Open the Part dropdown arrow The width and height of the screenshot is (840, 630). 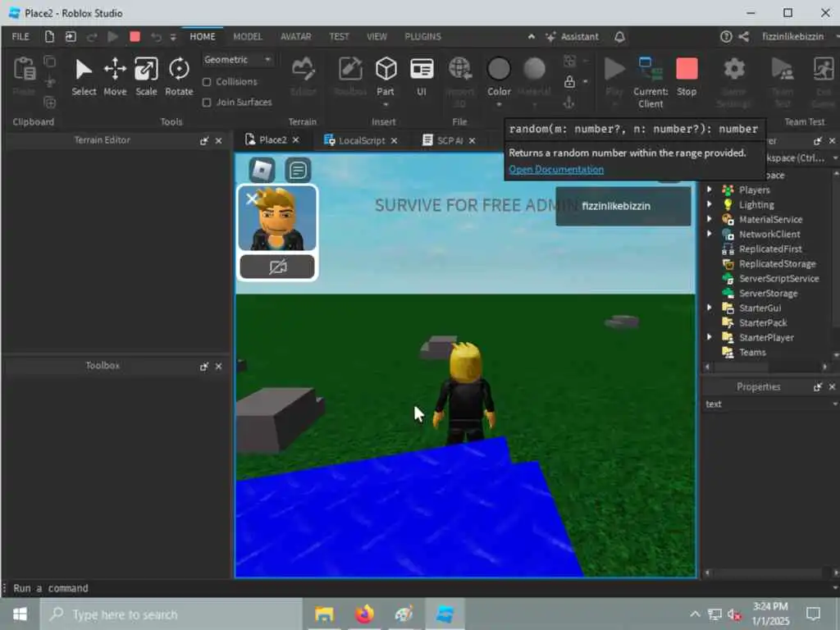(386, 104)
